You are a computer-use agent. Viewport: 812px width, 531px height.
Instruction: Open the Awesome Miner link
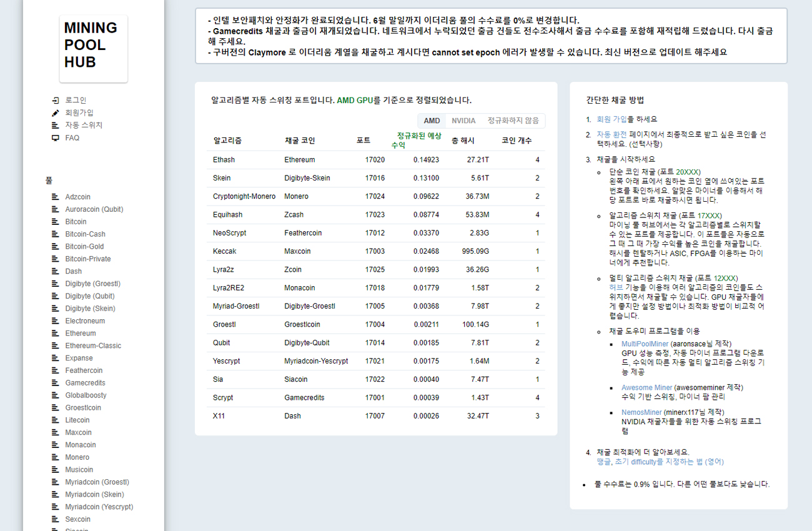[646, 387]
